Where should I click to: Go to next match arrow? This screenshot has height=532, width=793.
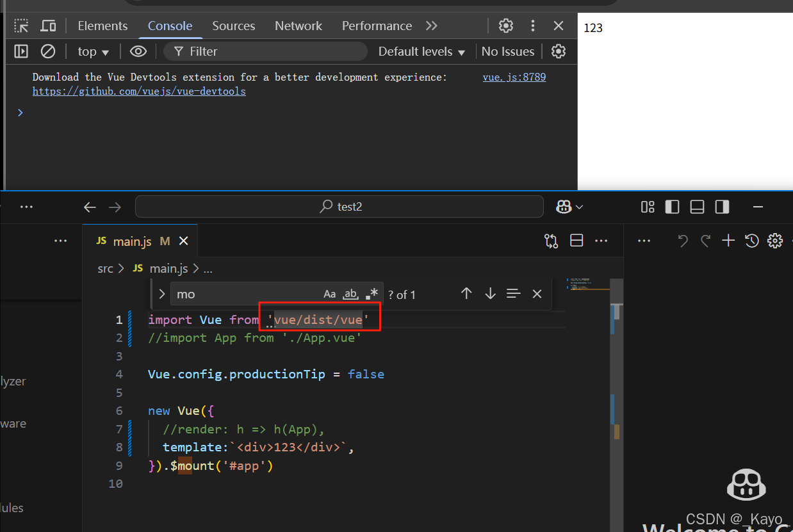[490, 293]
